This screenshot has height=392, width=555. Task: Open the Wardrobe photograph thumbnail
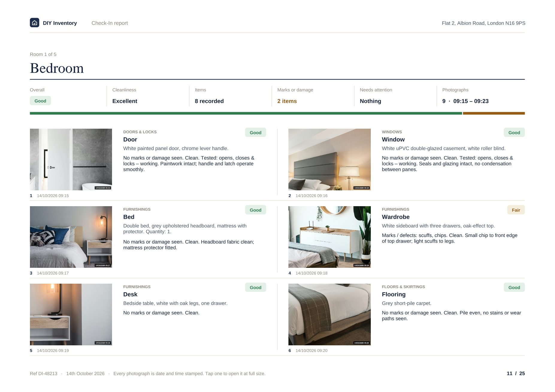tap(329, 237)
